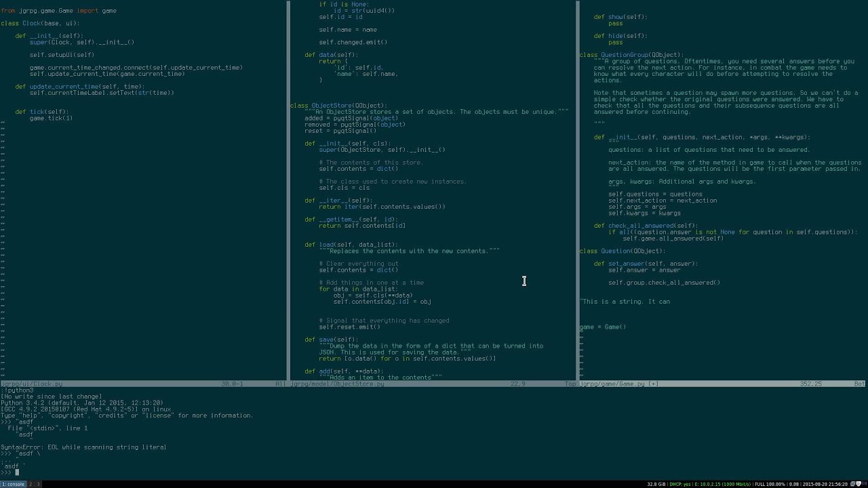
Task: Click 'self.questions = questions' line
Action: coord(655,194)
